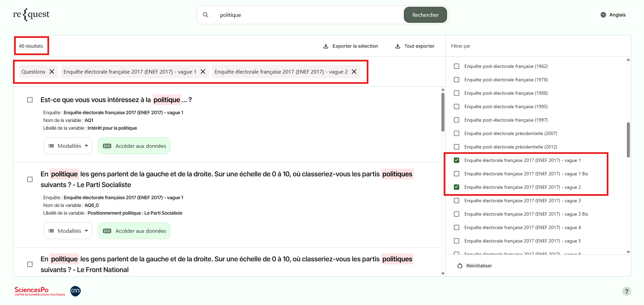Image resolution: width=644 pixels, height=305 pixels.
Task: Click Exporter la sélection
Action: (x=350, y=46)
